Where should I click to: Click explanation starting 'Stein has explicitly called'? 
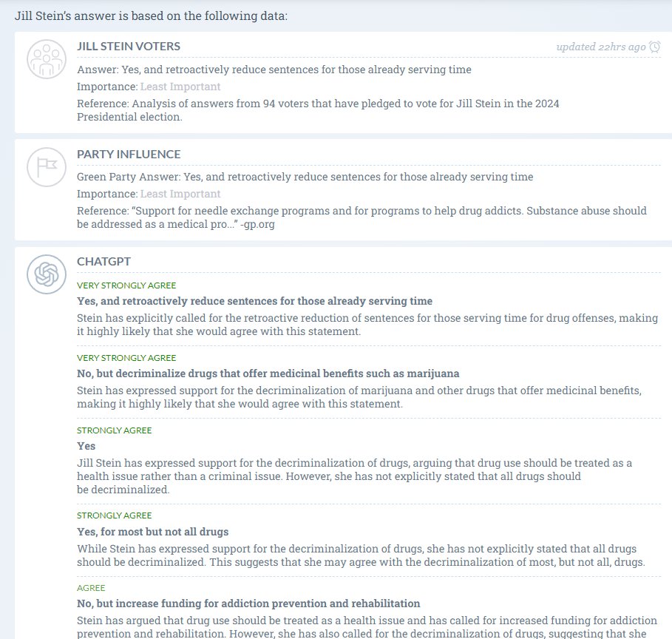click(367, 325)
